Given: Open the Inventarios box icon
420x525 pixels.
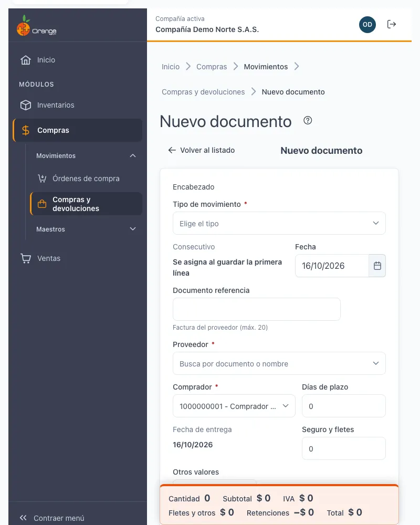Looking at the screenshot, I should coord(25,105).
